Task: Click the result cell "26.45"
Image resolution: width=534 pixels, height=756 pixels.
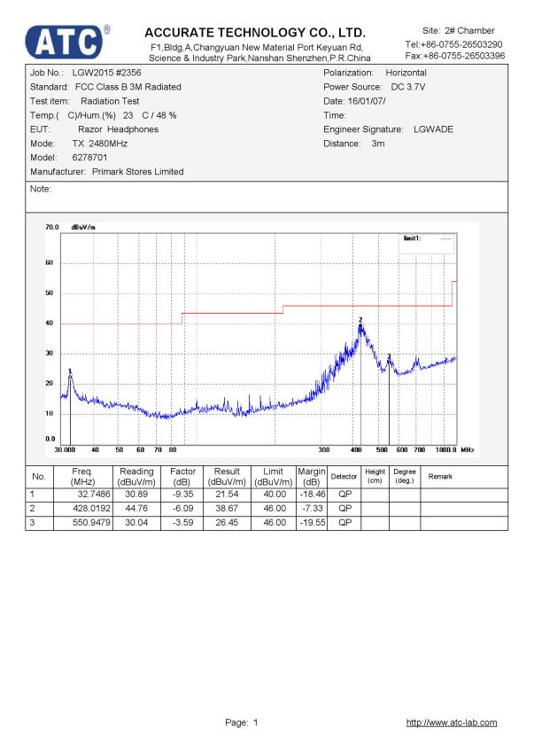Action: click(227, 523)
